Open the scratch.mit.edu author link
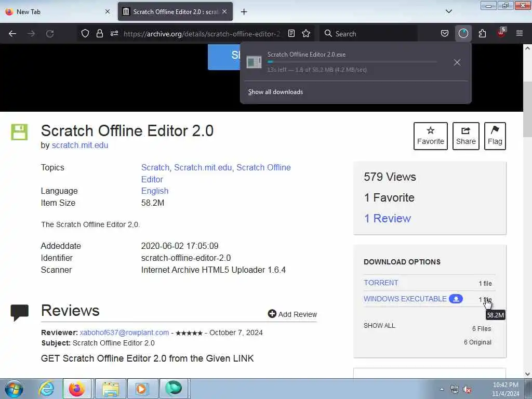 coord(80,145)
